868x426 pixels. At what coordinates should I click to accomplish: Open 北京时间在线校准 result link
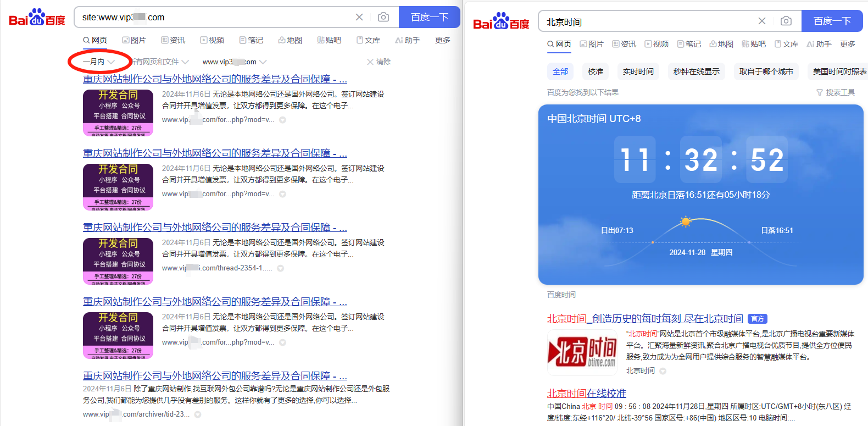point(587,393)
